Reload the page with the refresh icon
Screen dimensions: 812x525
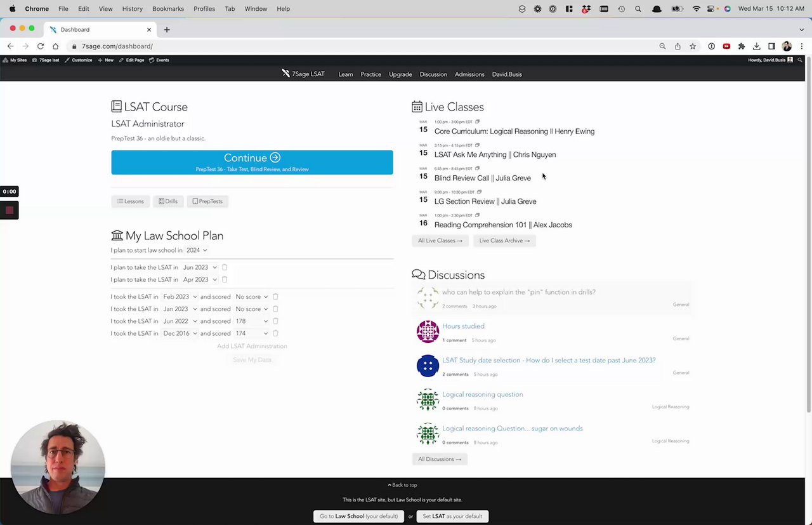41,46
